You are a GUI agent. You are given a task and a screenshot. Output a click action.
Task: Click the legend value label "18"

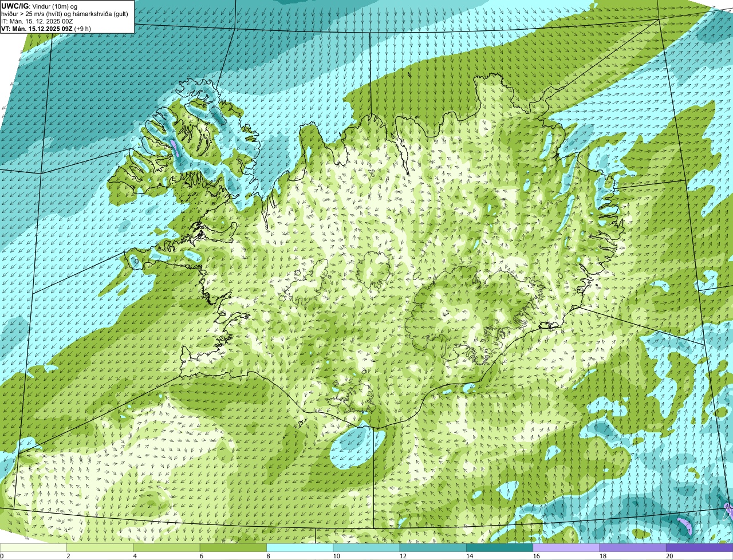click(x=602, y=556)
